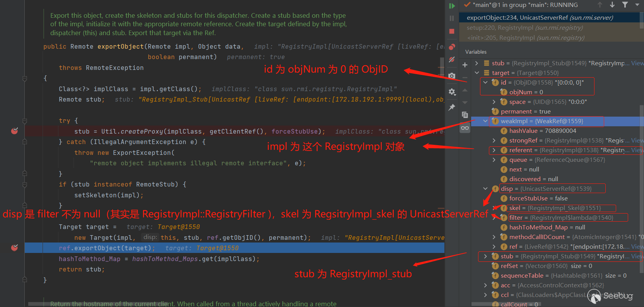The width and height of the screenshot is (644, 307).
Task: Expand the queue ReferenceQueue node
Action: click(494, 159)
